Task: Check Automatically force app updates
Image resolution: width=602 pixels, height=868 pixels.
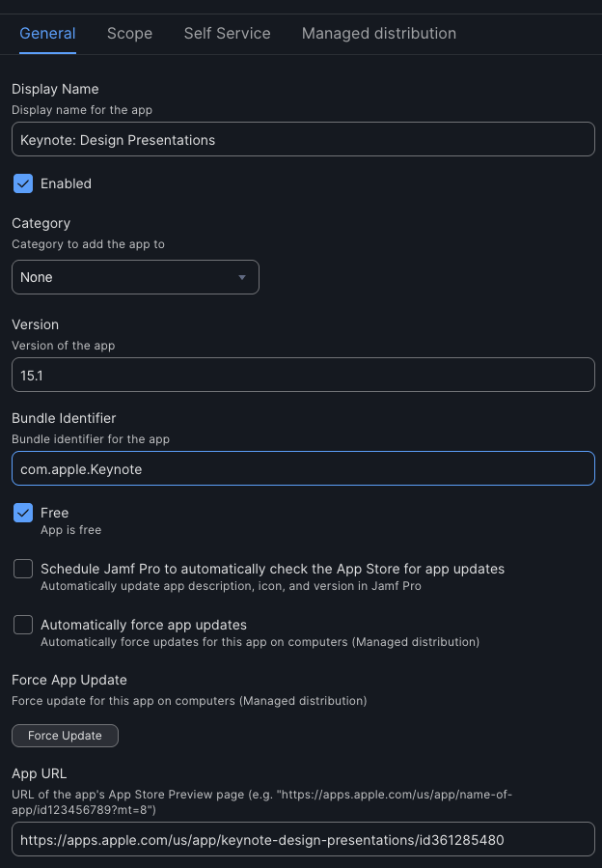Action: click(x=23, y=625)
